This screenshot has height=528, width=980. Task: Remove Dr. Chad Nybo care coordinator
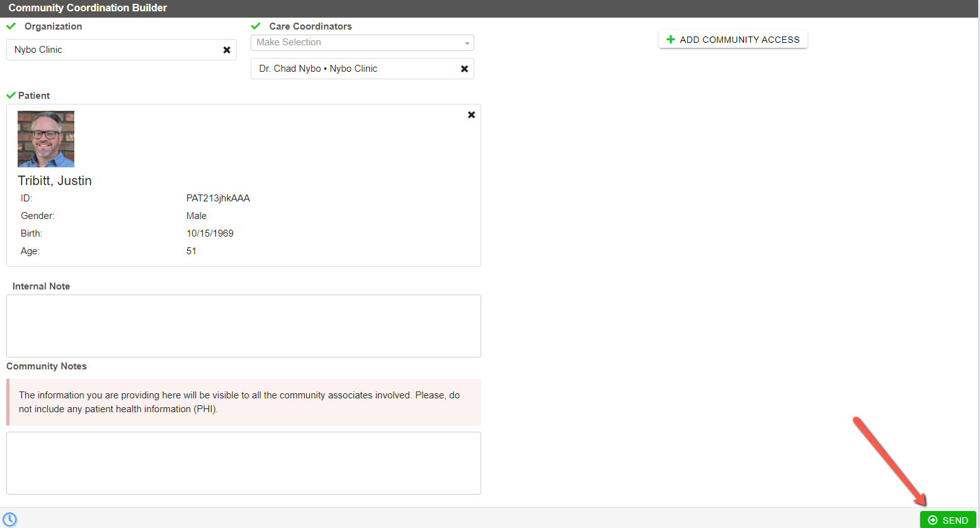[x=464, y=69]
